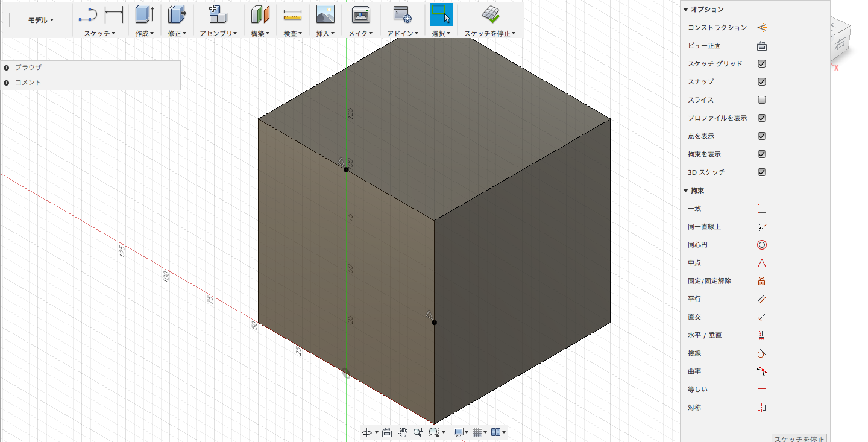Open the display settings dropdown
The height and width of the screenshot is (442, 868).
[x=462, y=432]
